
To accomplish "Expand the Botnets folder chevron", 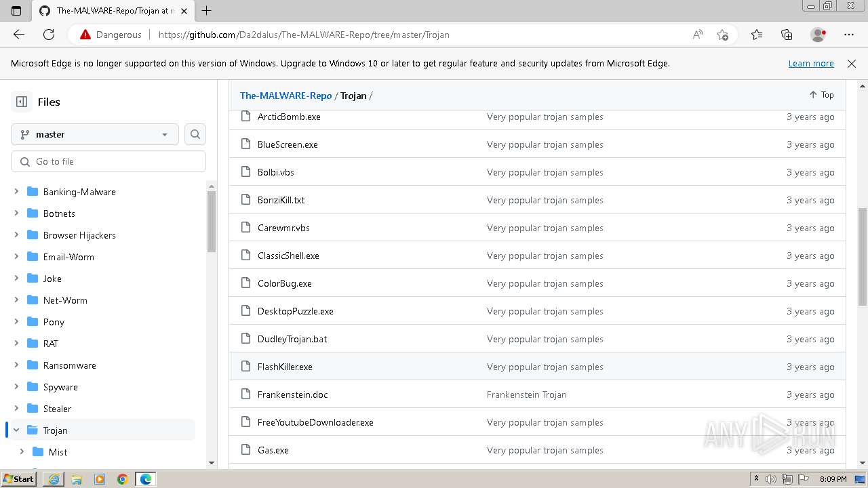I will [x=16, y=213].
